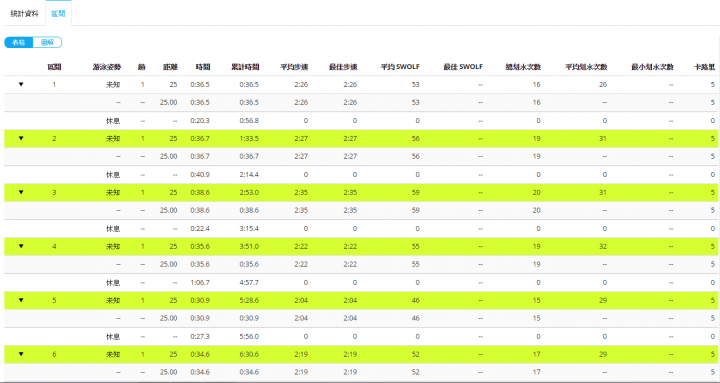
Task: Select cumulative time 6:30.6 cell
Action: 249,354
